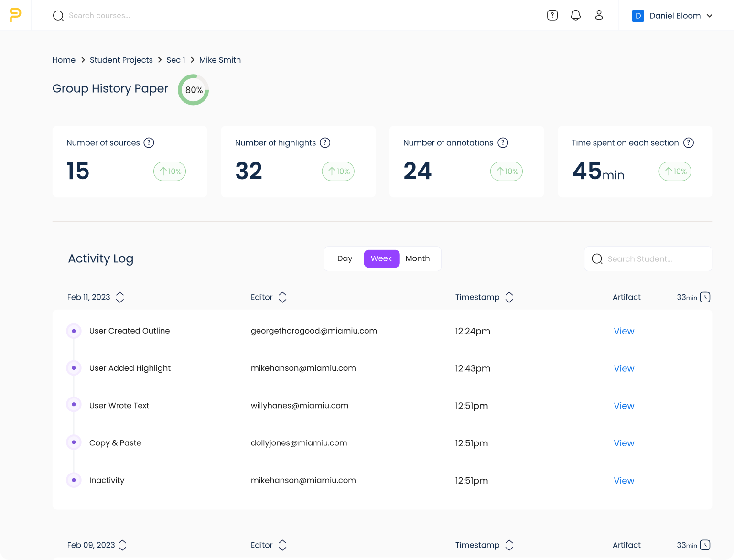
Task: Show info for Time spent on each section
Action: [x=689, y=143]
